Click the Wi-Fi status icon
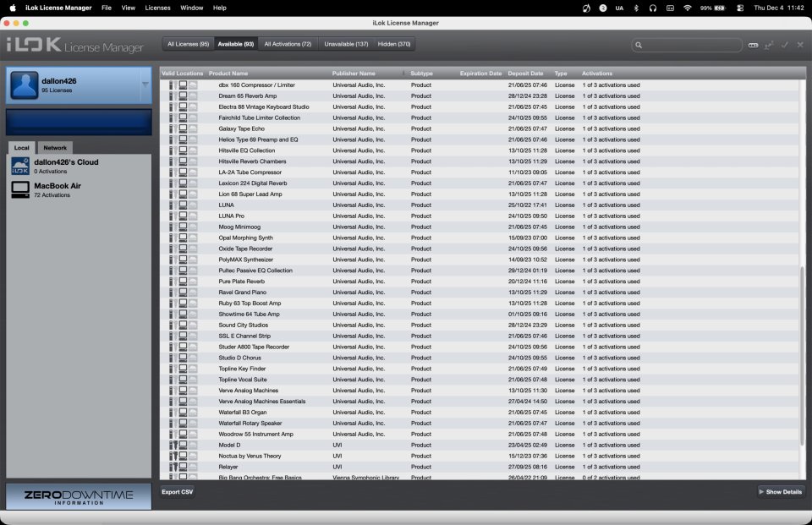The height and width of the screenshot is (525, 812). tap(688, 8)
